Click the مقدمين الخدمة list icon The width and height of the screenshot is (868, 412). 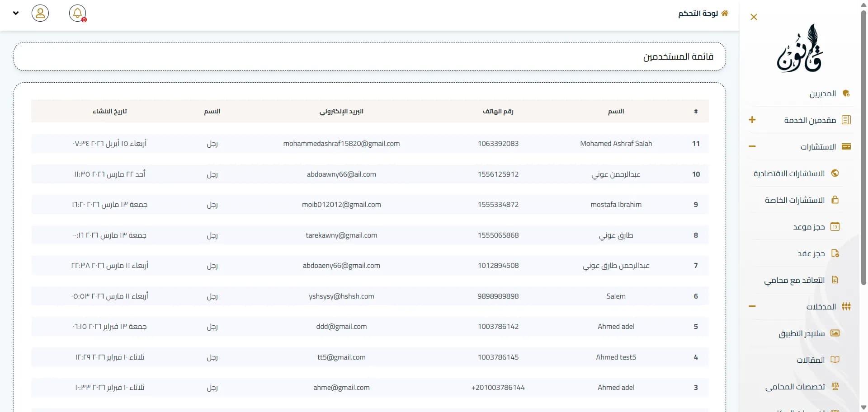(846, 120)
